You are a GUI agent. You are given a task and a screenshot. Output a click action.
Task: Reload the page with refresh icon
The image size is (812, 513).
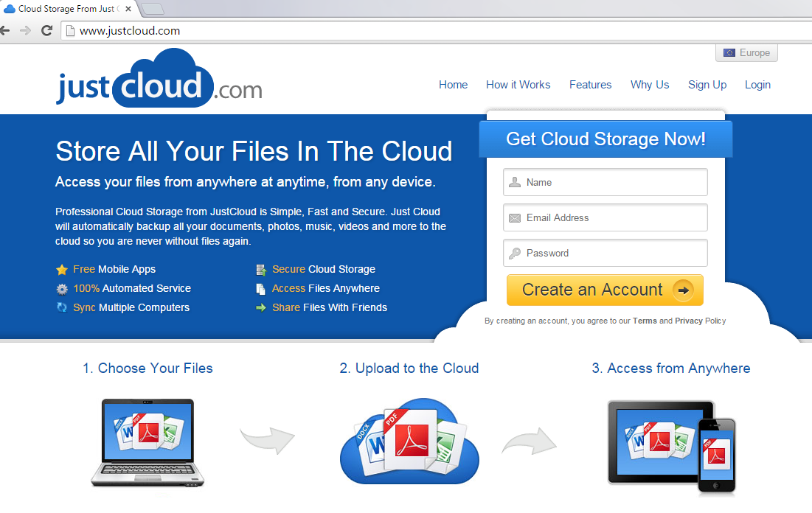(x=46, y=31)
